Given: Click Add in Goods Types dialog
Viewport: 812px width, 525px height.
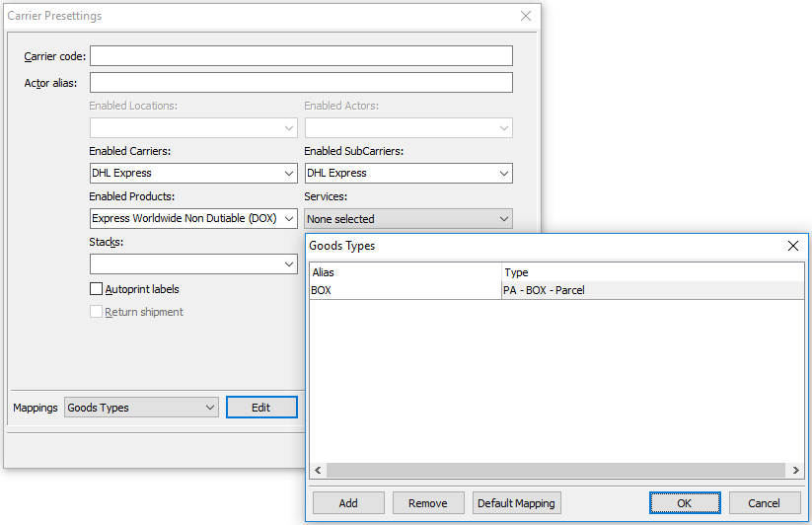Looking at the screenshot, I should click(x=348, y=503).
